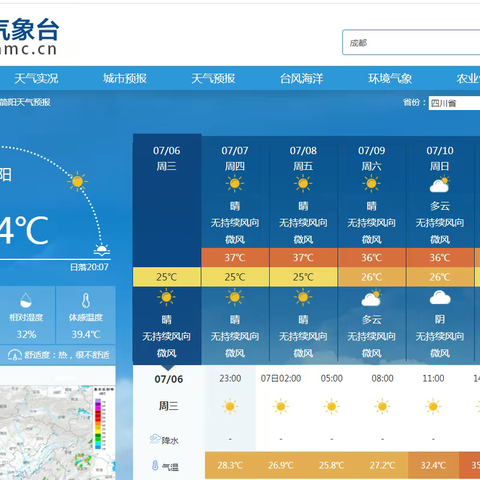Viewport: 480px width, 480px height.
Task: Click the 39.4℃ feels-like temperature value
Action: (86, 334)
